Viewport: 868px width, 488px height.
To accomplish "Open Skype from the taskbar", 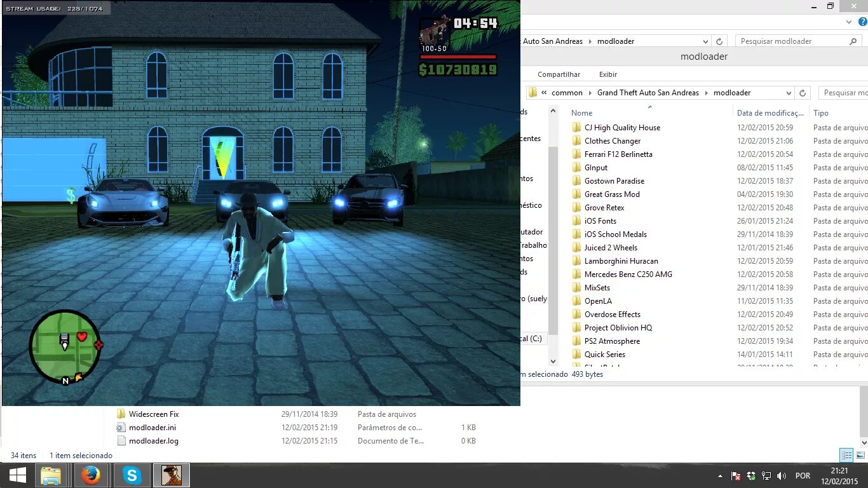I will [132, 475].
